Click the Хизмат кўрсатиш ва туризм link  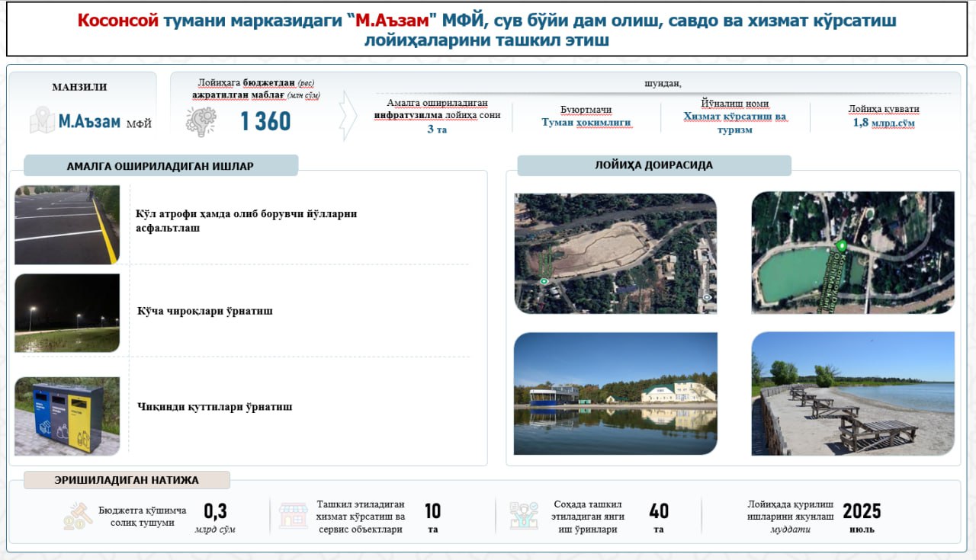click(734, 123)
